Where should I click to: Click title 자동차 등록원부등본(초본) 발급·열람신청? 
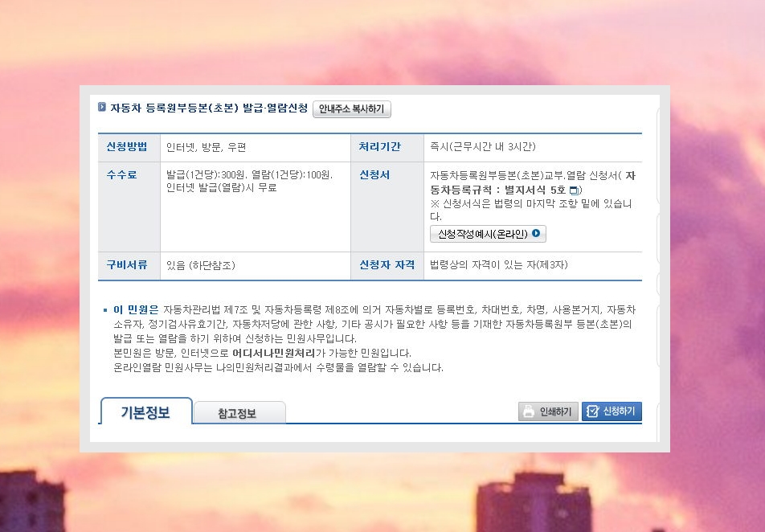click(209, 108)
